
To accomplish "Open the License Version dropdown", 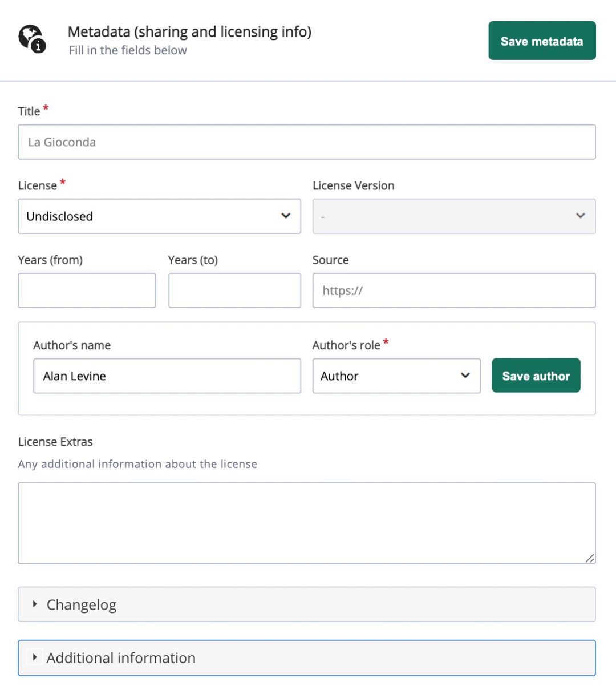I will 453,216.
